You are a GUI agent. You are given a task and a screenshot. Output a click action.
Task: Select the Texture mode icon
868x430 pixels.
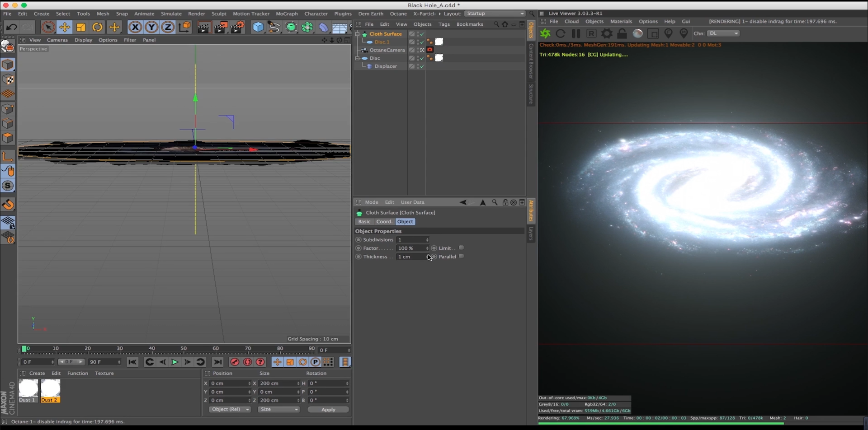pyautogui.click(x=8, y=79)
